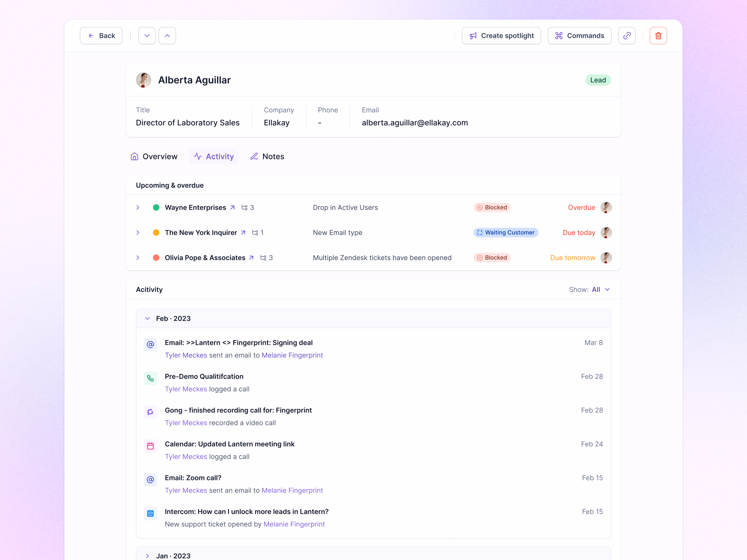Open Melanie Fingerprint link in Zoom call email
Viewport: 747px width, 560px height.
point(292,490)
